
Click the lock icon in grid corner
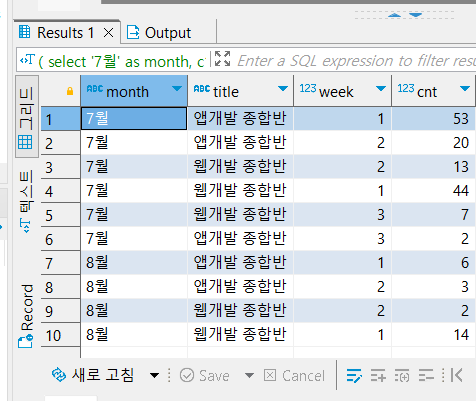(70, 91)
